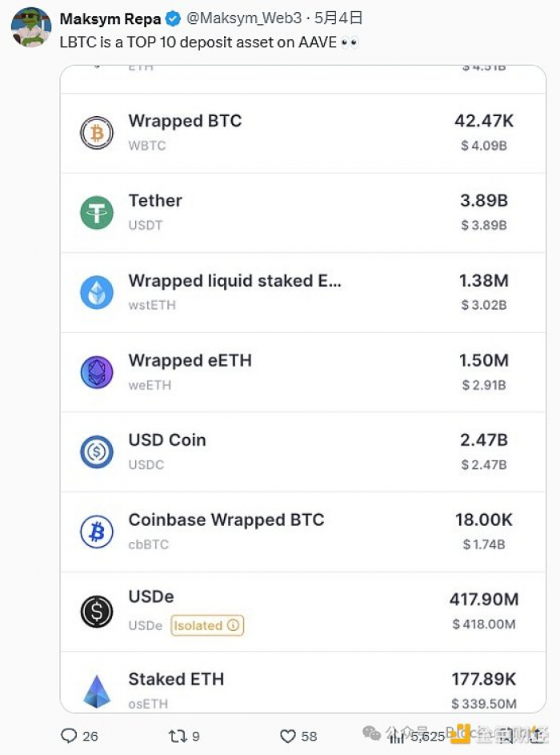The height and width of the screenshot is (755, 560).
Task: Click the black USDe dollar icon
Action: 97,612
